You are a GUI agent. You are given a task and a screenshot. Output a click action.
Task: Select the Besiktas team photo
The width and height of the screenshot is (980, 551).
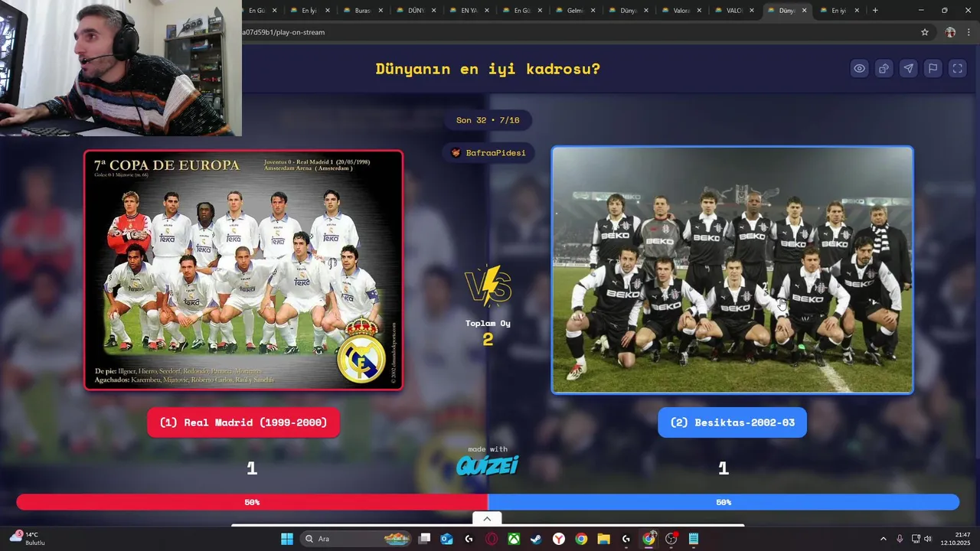point(732,270)
